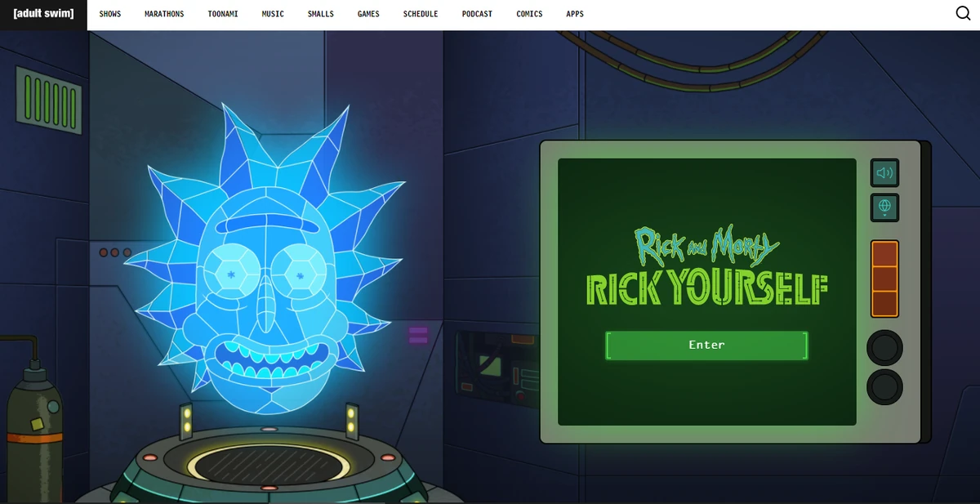Open the PODCAST link
980x504 pixels.
point(477,13)
